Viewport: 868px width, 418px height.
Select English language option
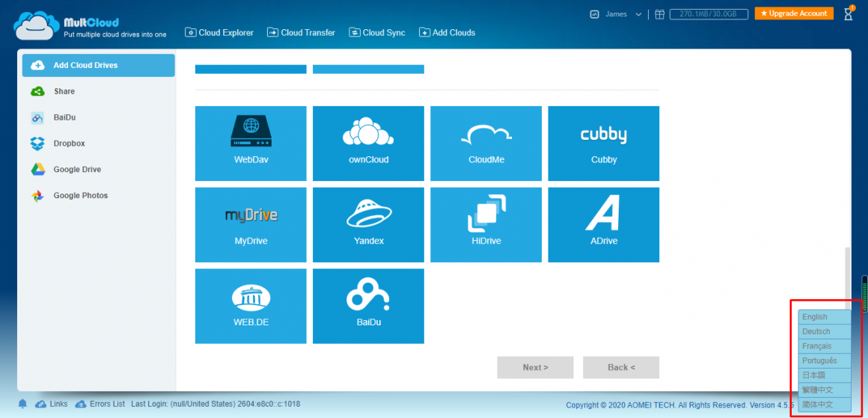click(825, 317)
